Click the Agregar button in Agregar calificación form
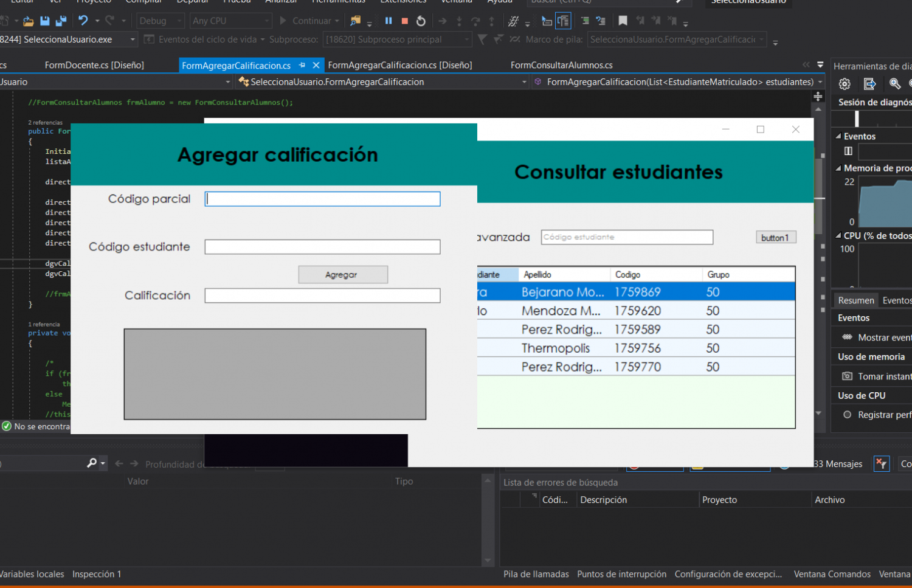Viewport: 912px width, 588px height. pos(343,275)
